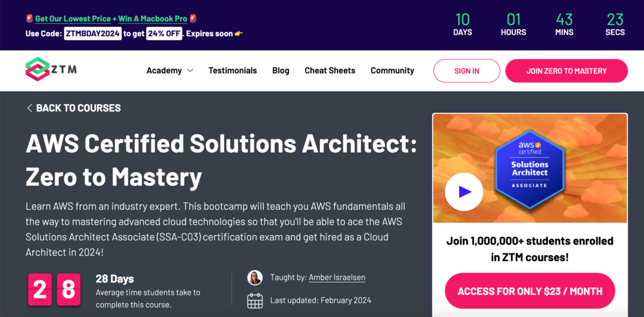Screen dimensions: 644x317
Task: Select the AWS Certified Solutions Architect badge
Action: coord(530,168)
